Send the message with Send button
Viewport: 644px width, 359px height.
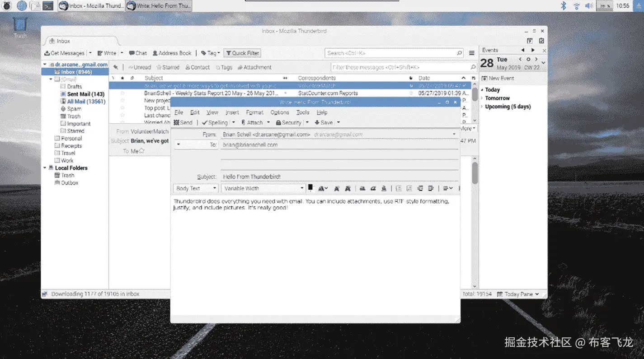pyautogui.click(x=183, y=122)
